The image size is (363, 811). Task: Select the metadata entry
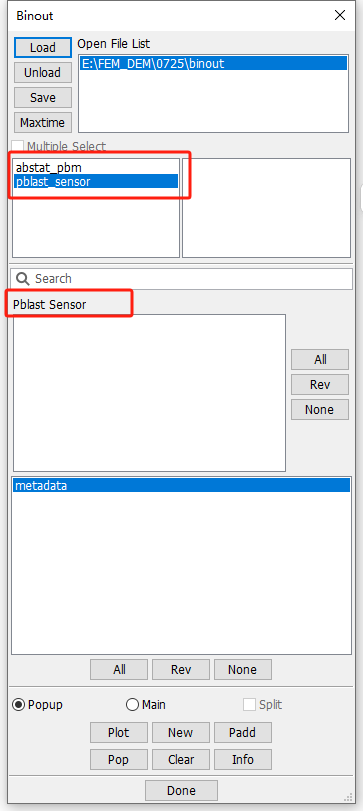(182, 486)
